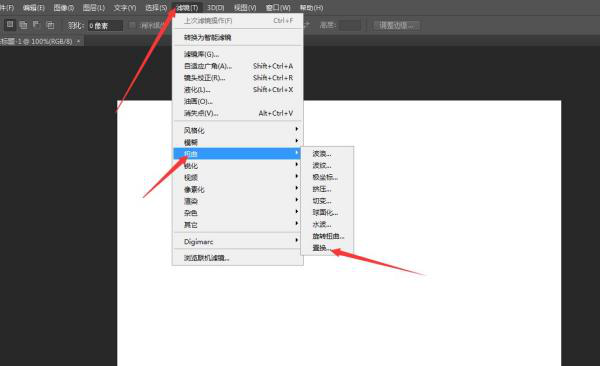The width and height of the screenshot is (600, 366).
Task: Click the 羽化 feather value field
Action: pos(105,26)
